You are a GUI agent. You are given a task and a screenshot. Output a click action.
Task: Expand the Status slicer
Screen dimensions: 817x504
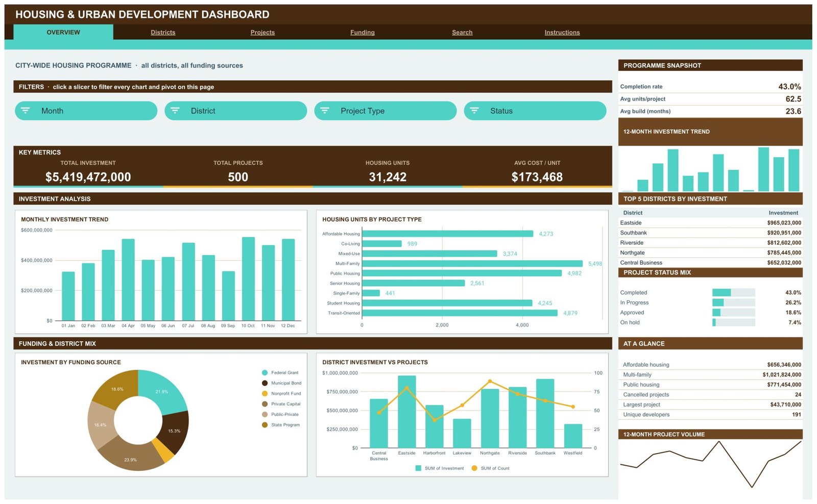pyautogui.click(x=535, y=111)
